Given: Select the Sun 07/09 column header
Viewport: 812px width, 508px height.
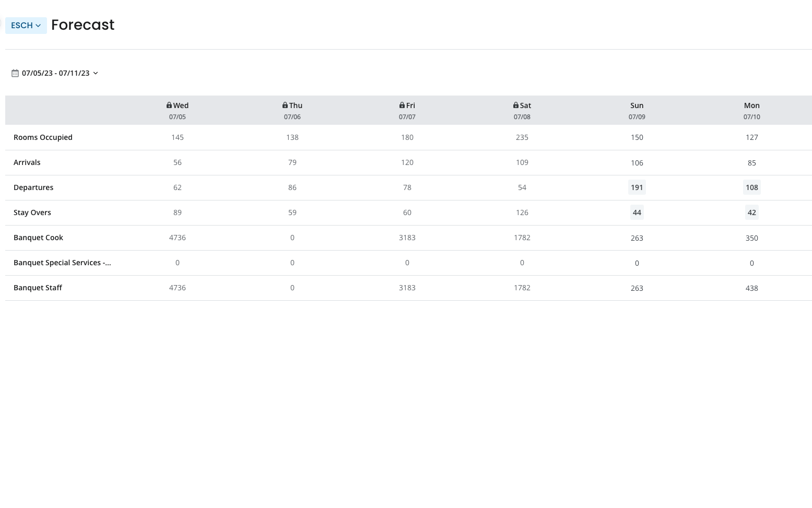Looking at the screenshot, I should point(637,110).
